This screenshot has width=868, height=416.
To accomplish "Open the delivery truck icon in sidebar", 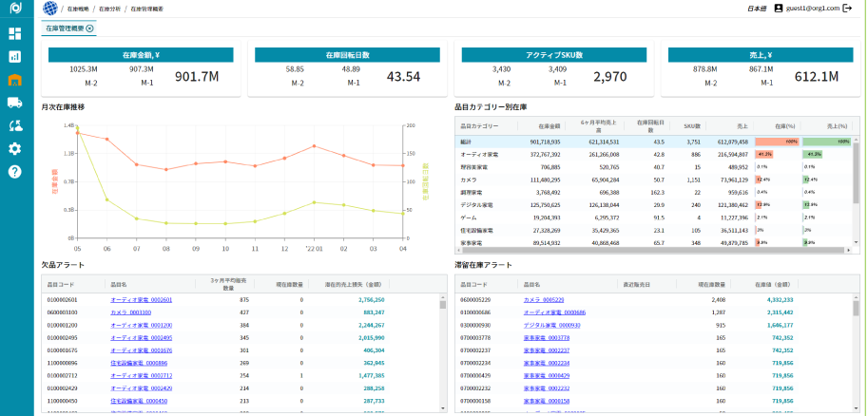I will coord(15,103).
